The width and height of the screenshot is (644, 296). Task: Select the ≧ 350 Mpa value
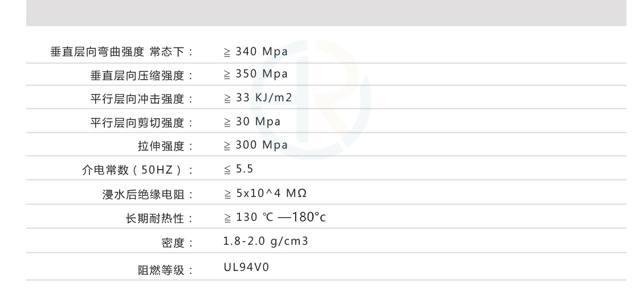(x=255, y=74)
